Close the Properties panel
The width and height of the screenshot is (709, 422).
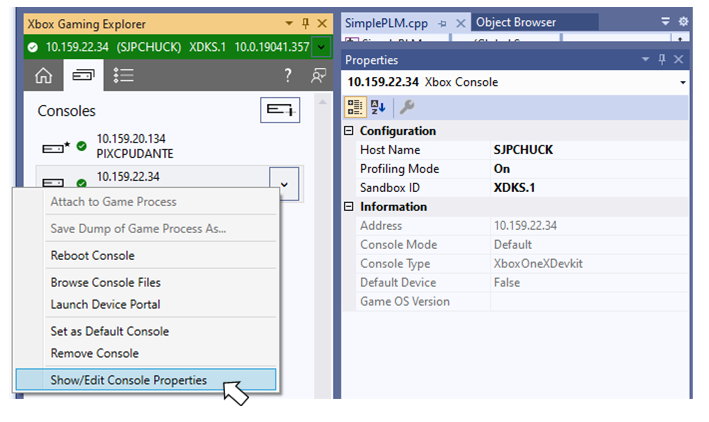(678, 59)
